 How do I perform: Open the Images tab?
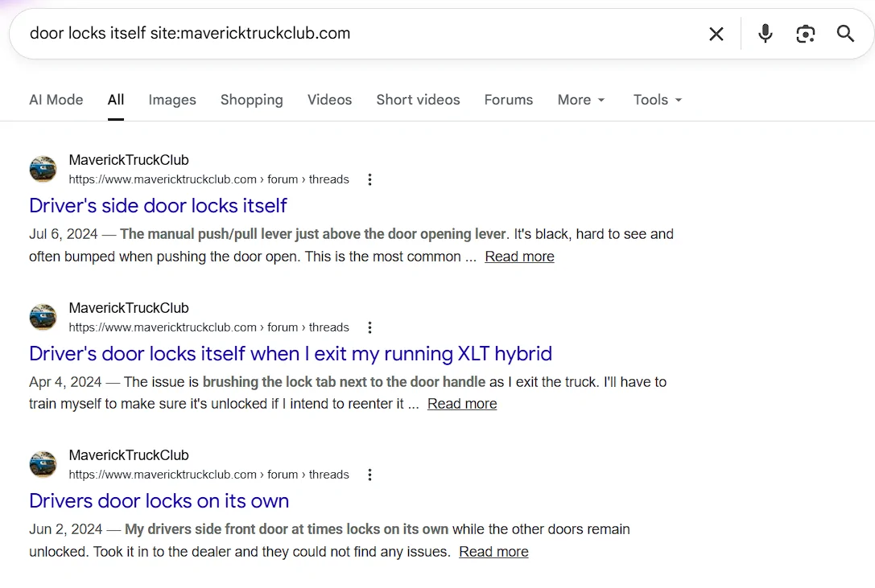pos(172,100)
